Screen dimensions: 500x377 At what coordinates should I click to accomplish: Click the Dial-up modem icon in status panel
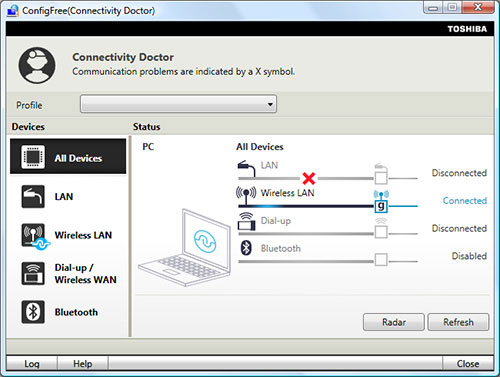(246, 222)
